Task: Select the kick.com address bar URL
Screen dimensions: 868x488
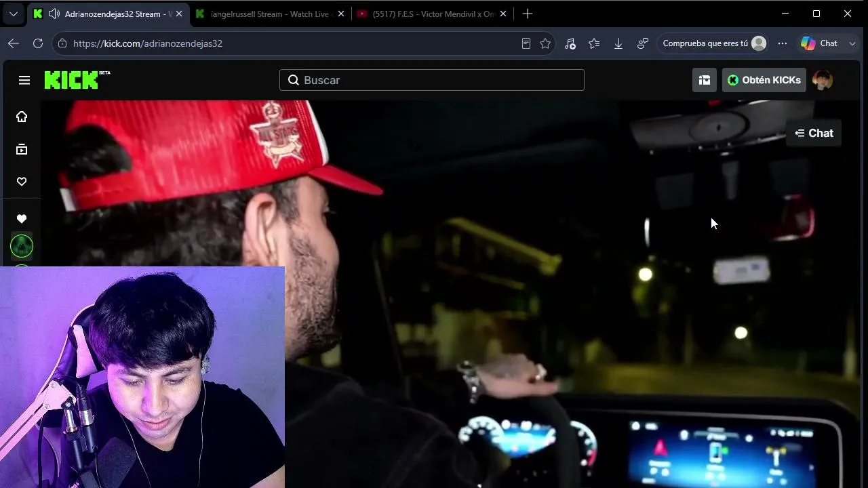Action: tap(148, 43)
